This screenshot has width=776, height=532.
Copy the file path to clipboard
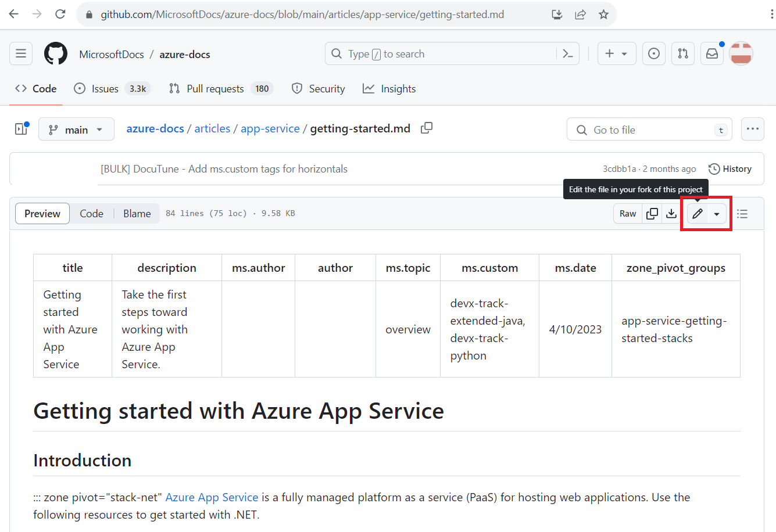(426, 128)
